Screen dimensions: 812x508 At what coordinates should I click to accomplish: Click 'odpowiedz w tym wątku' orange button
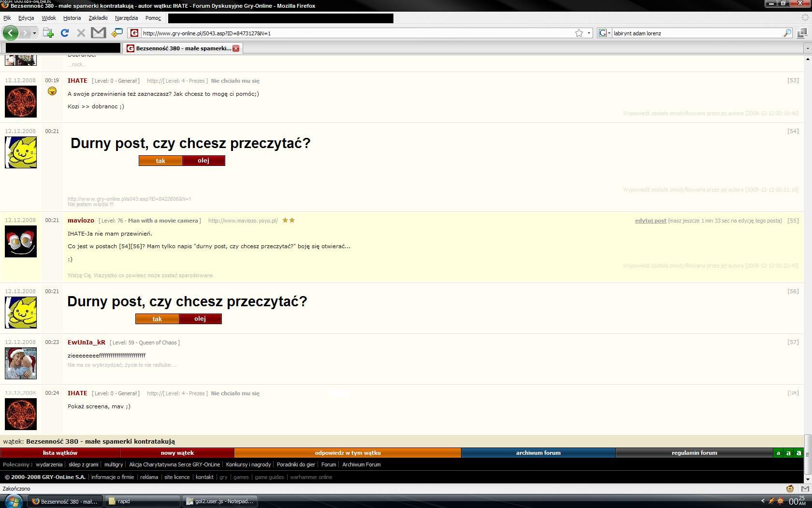(348, 453)
